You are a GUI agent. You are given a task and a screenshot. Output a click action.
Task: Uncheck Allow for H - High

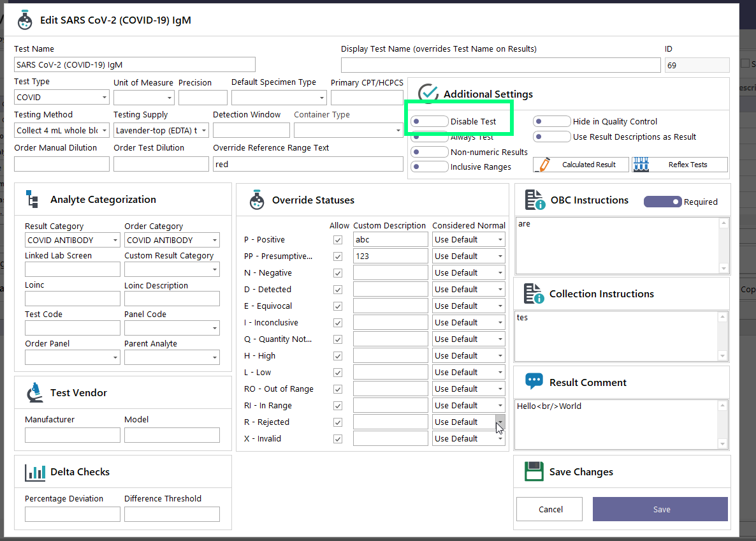coord(338,356)
